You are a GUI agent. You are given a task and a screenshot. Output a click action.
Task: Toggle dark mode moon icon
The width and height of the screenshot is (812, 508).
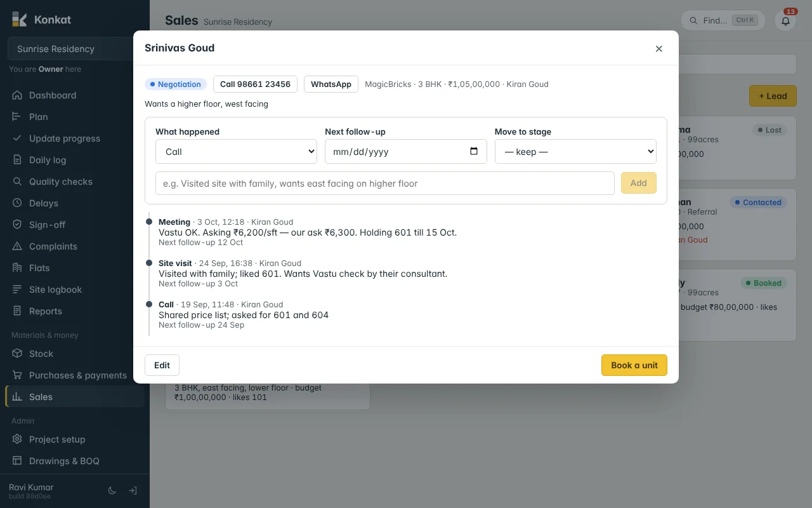pos(112,491)
